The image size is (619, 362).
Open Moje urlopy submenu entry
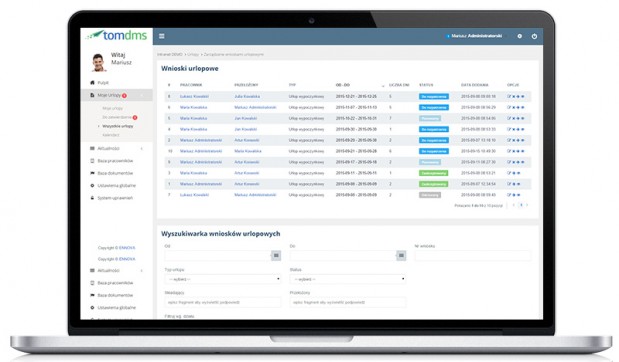click(113, 108)
